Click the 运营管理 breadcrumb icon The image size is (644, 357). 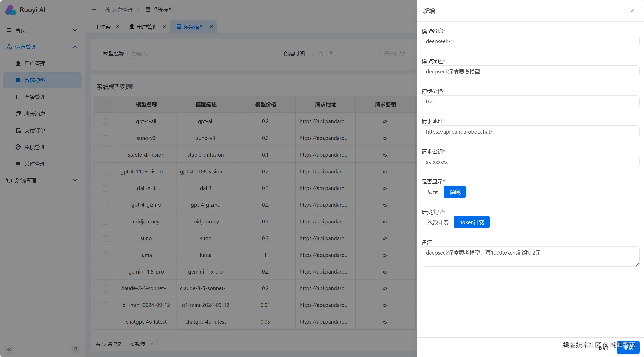107,10
